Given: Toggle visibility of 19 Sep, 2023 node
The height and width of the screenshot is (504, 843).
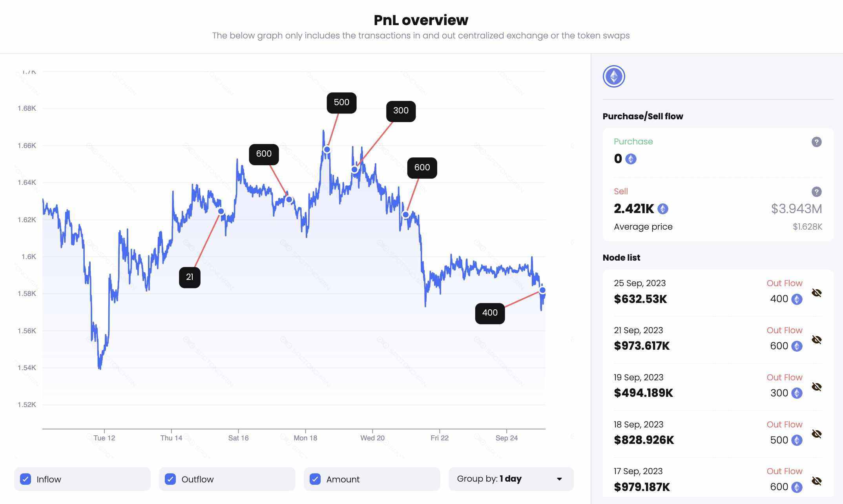Looking at the screenshot, I should [x=816, y=387].
